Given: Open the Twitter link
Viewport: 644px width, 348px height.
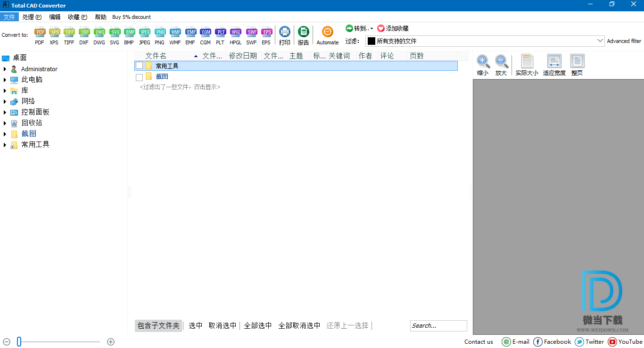Looking at the screenshot, I should 590,342.
